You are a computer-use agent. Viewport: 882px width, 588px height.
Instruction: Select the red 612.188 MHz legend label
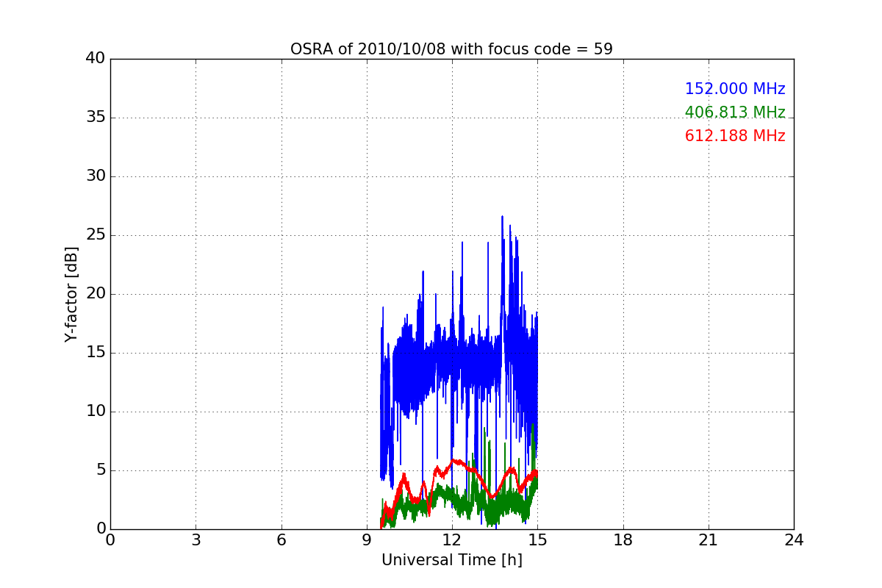[x=735, y=136]
